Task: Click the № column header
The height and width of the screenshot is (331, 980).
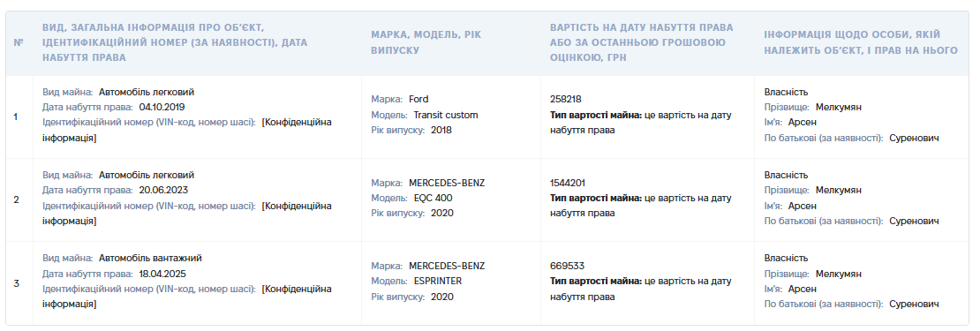Action: tap(19, 43)
